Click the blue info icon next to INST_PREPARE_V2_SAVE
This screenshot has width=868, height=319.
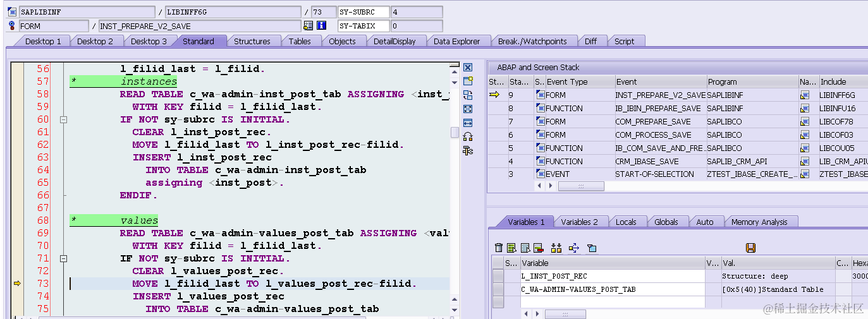[321, 26]
